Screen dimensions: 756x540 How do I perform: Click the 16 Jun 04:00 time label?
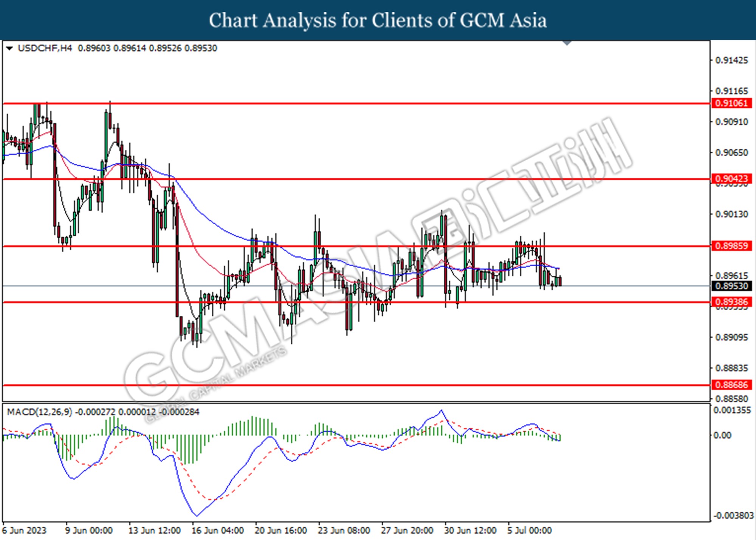click(218, 531)
